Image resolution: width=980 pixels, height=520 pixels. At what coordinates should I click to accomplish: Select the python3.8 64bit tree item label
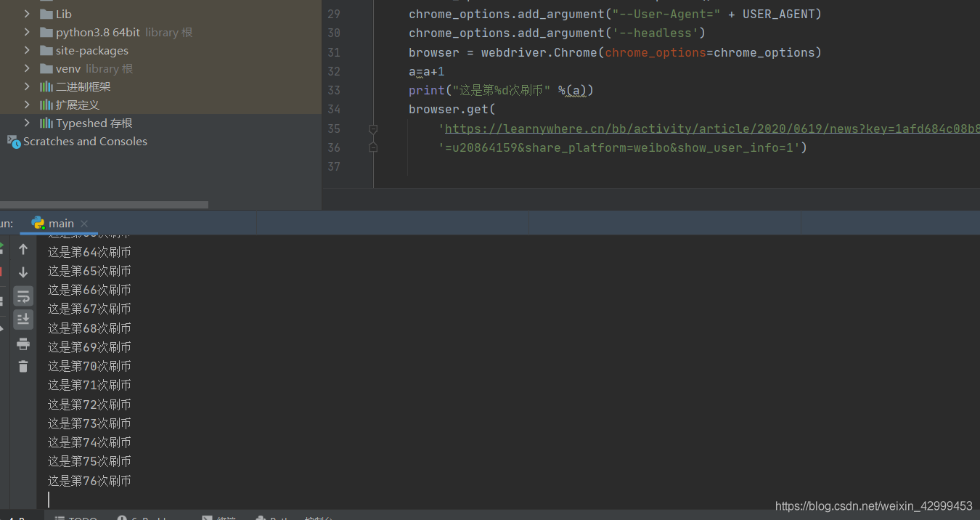click(98, 33)
